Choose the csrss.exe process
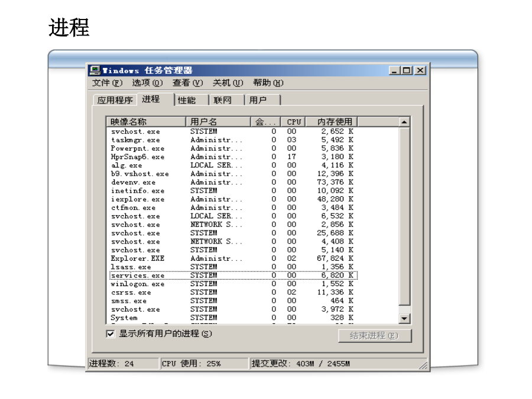 point(232,293)
